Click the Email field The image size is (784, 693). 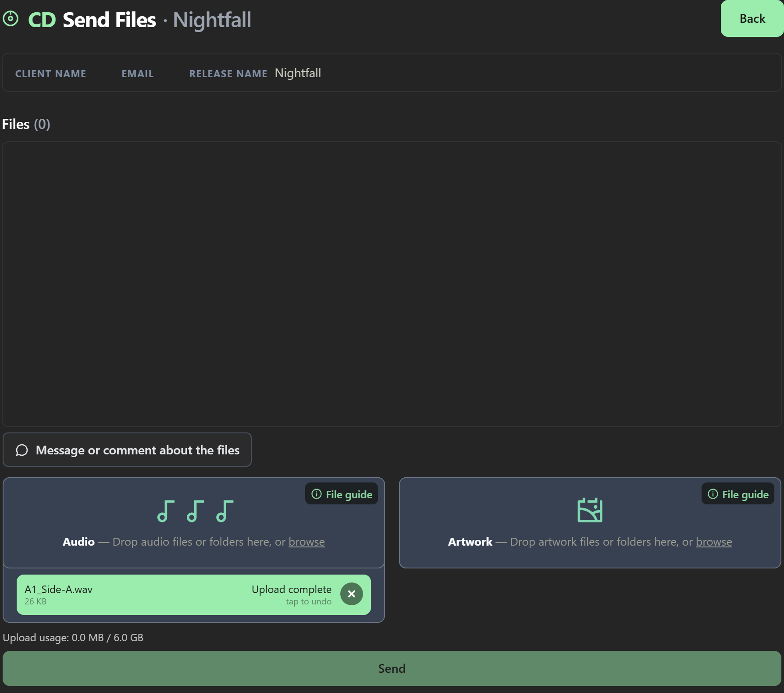click(x=138, y=74)
